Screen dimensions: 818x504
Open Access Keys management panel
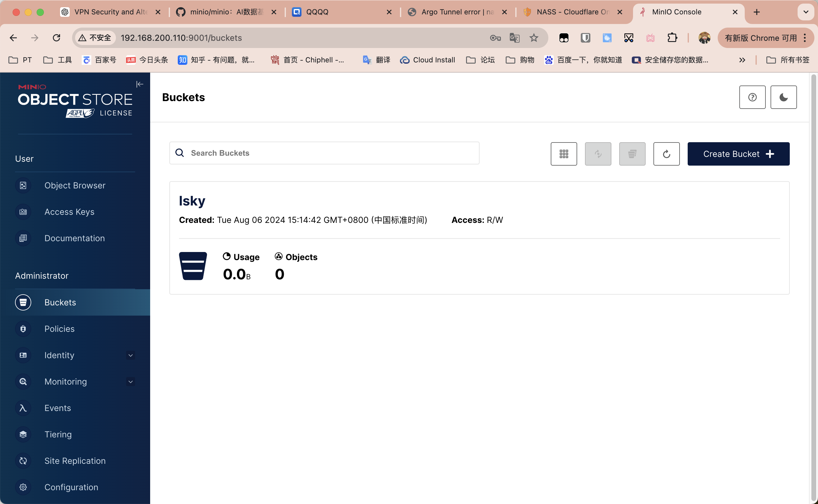(69, 211)
